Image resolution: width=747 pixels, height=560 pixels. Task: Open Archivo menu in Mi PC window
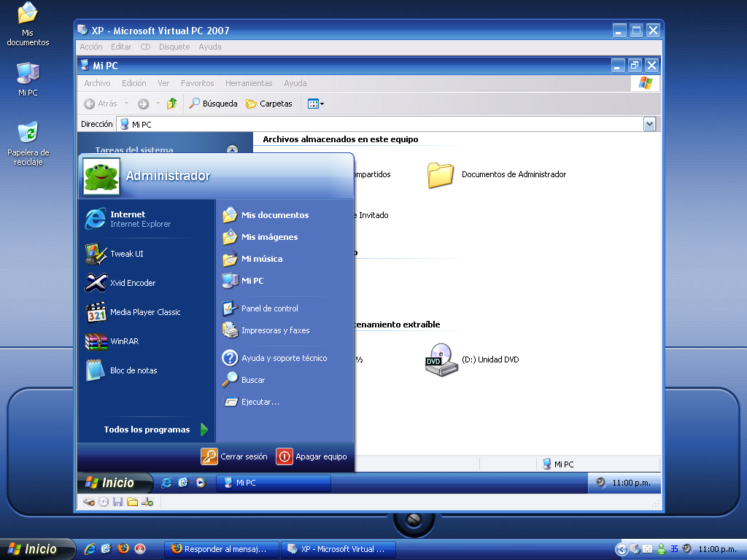[x=97, y=83]
